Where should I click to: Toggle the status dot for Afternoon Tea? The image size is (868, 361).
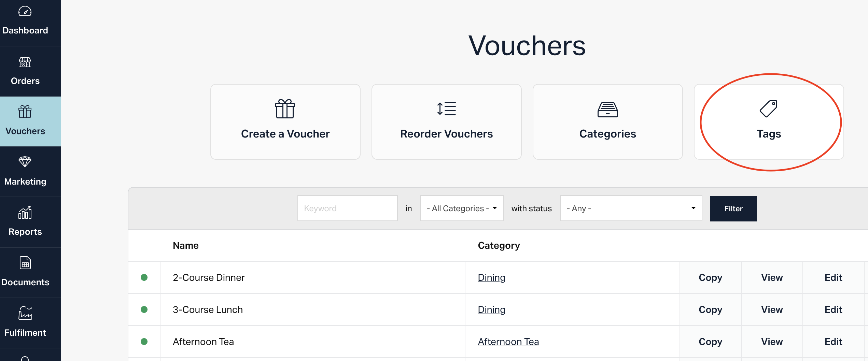pos(144,342)
